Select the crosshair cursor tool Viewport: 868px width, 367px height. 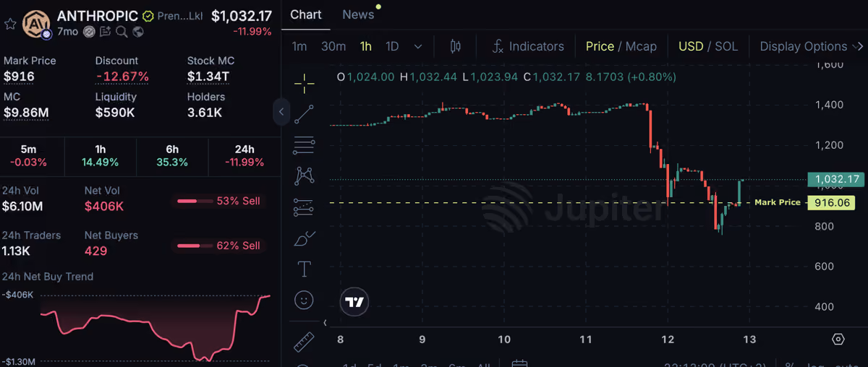(x=305, y=83)
